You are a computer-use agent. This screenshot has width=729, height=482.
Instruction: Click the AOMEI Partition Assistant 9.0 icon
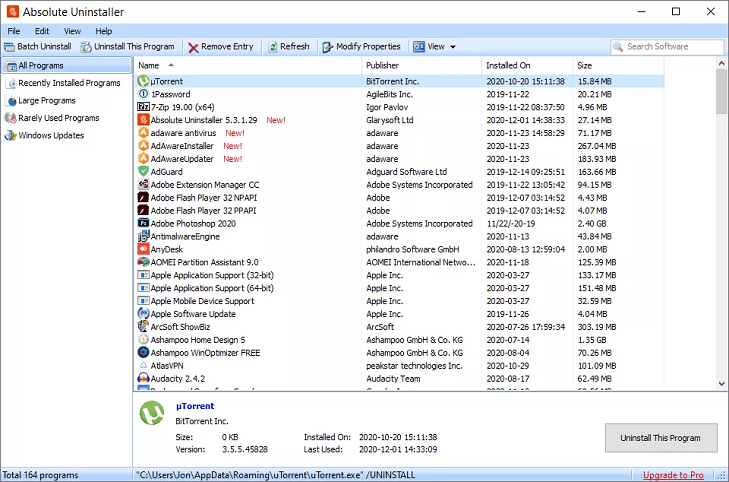click(143, 262)
